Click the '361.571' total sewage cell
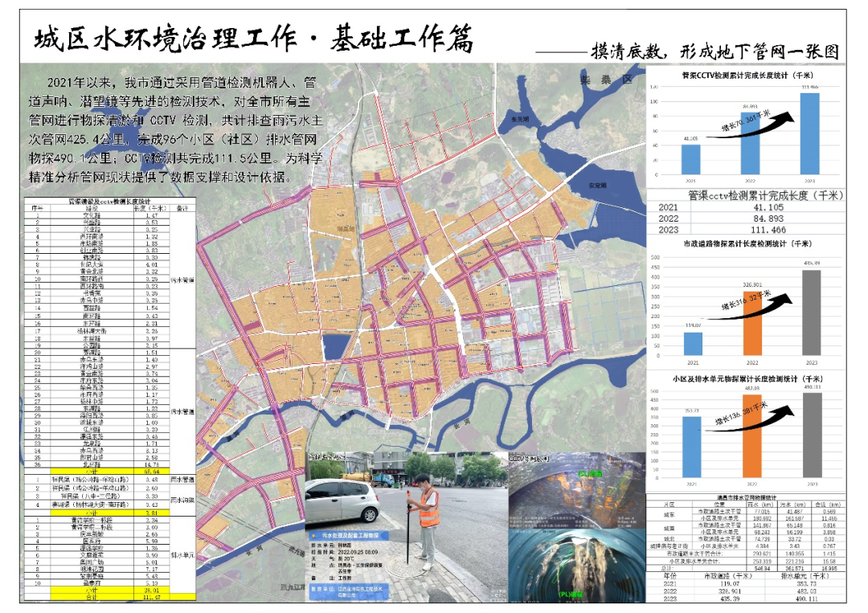This screenshot has width=868, height=613. pyautogui.click(x=795, y=568)
